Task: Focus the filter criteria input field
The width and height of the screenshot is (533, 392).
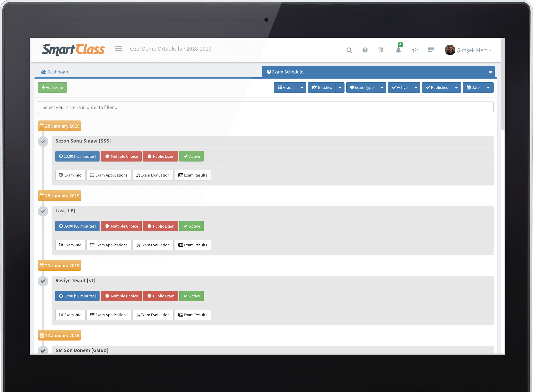Action: [266, 107]
